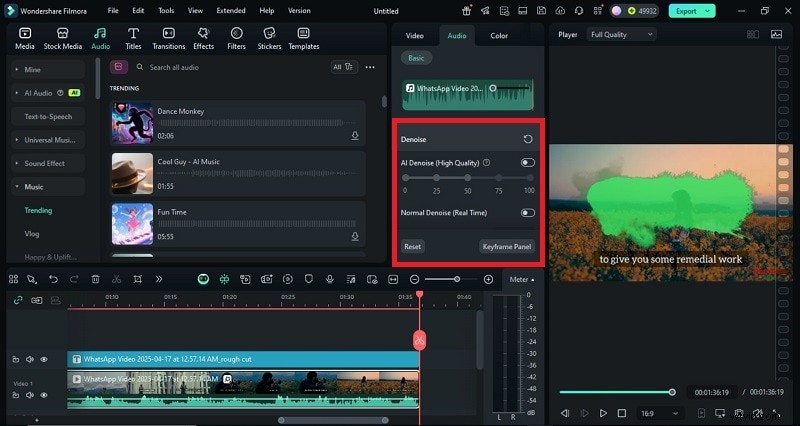This screenshot has width=800, height=426.
Task: Open the Media panel
Action: 24,39
